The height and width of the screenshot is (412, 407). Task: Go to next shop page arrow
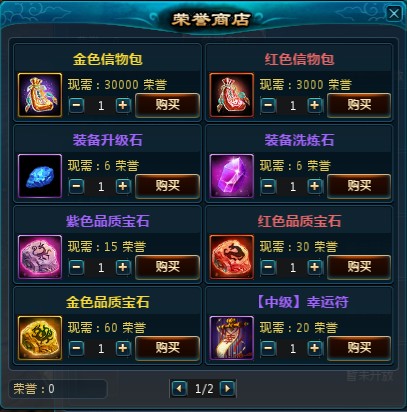pos(228,389)
